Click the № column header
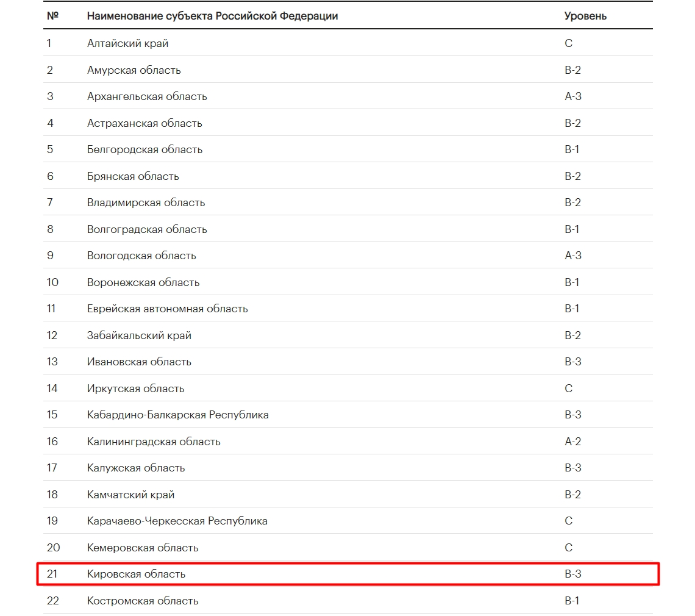695x616 pixels. click(52, 16)
